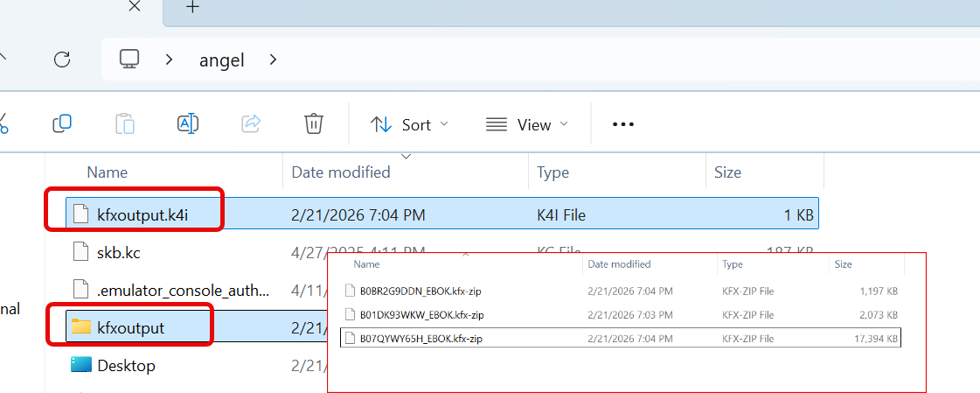This screenshot has height=393, width=980.
Task: Click the This PC monitor icon
Action: point(130,60)
